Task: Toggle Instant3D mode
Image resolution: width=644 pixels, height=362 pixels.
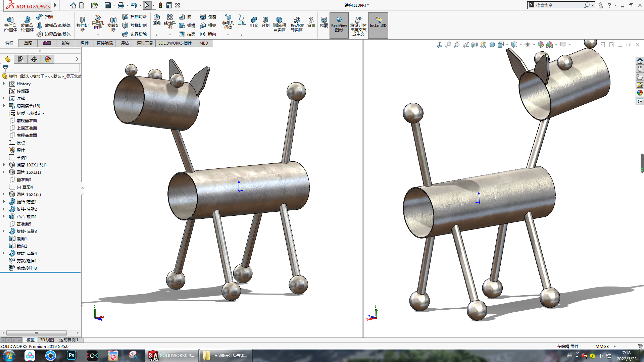Action: pyautogui.click(x=378, y=25)
